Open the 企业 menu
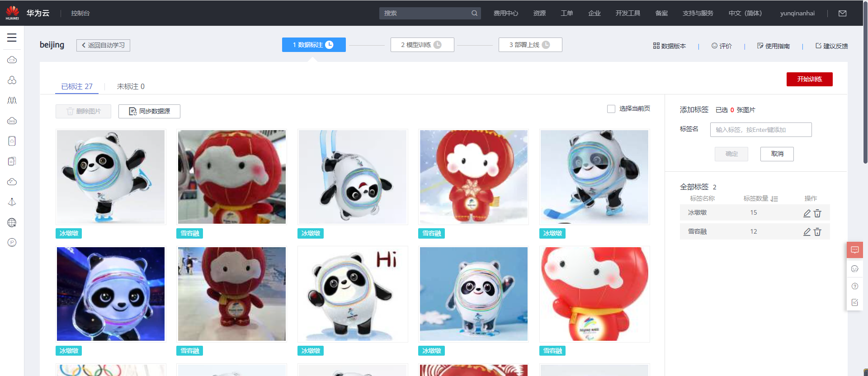 (594, 13)
